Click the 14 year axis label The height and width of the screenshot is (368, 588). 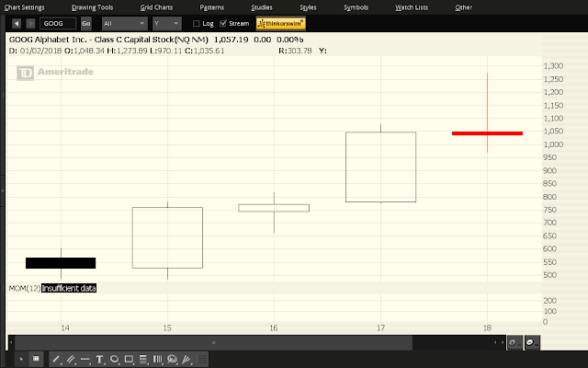click(65, 328)
